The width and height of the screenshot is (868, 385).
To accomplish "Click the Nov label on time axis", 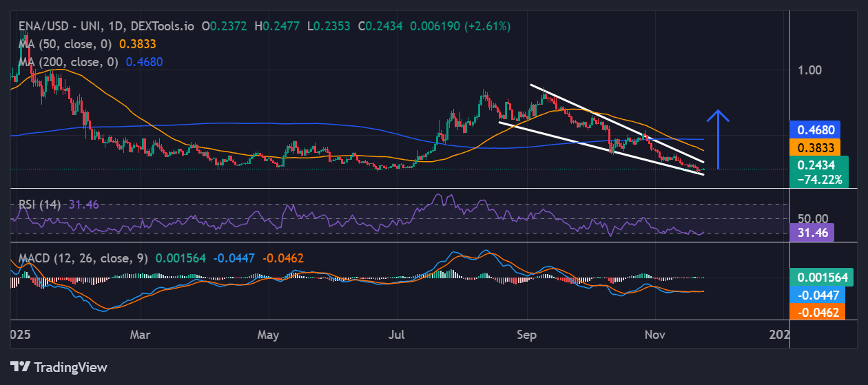I will 656,334.
